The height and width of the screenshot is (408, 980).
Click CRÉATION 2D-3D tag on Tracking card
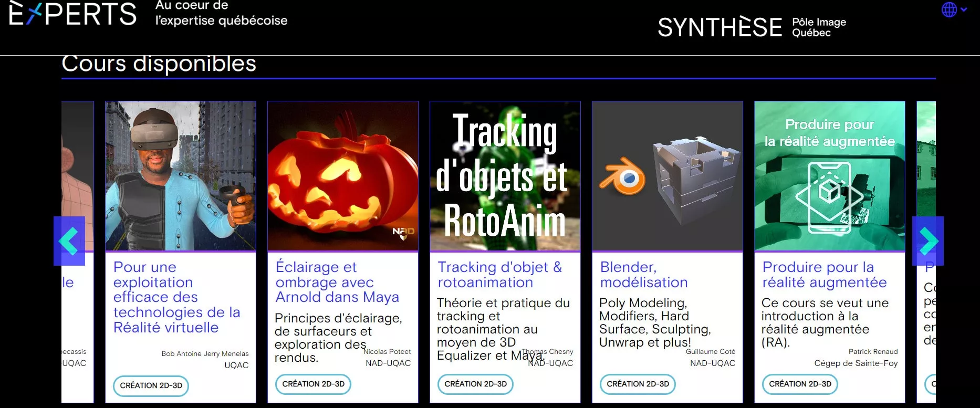point(475,384)
